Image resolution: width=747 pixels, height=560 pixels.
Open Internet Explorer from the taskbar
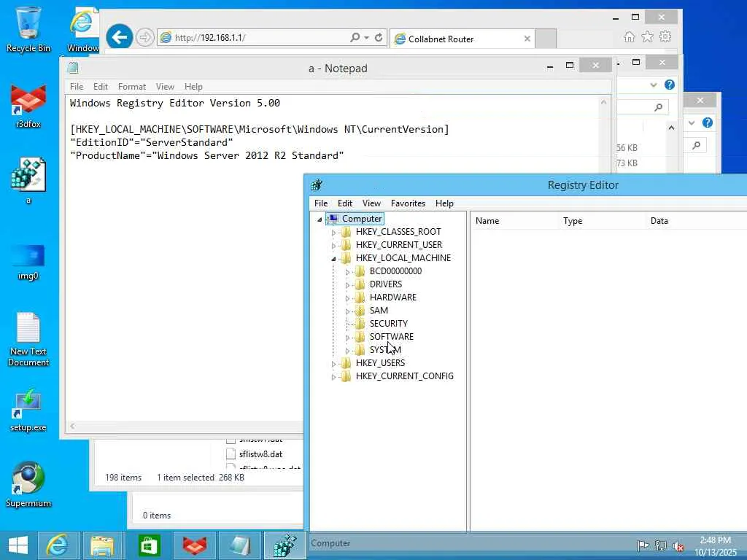pos(57,545)
